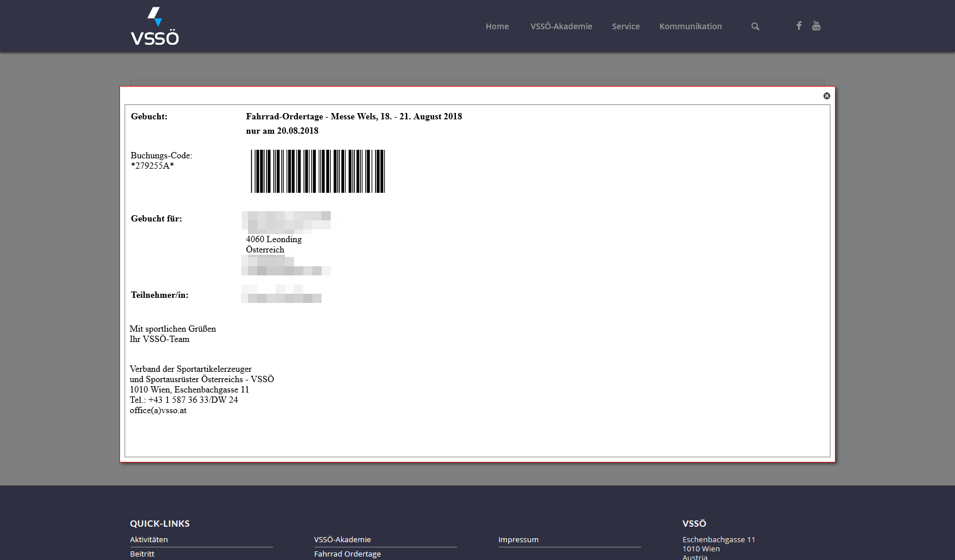Go to the Home menu item

point(497,26)
